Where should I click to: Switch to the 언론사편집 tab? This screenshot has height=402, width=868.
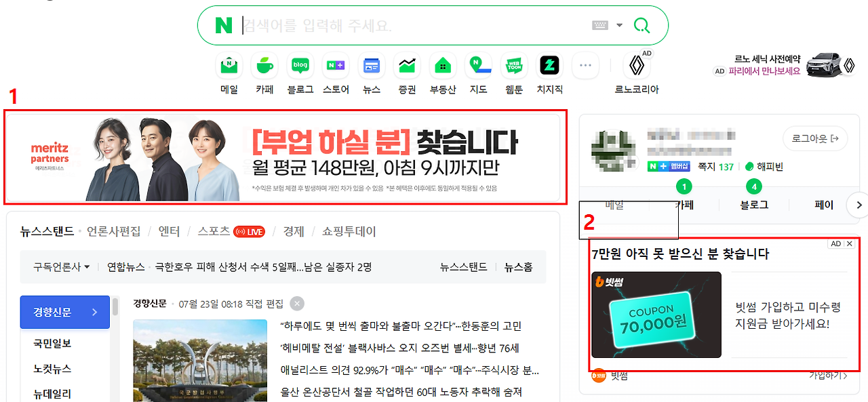[114, 232]
